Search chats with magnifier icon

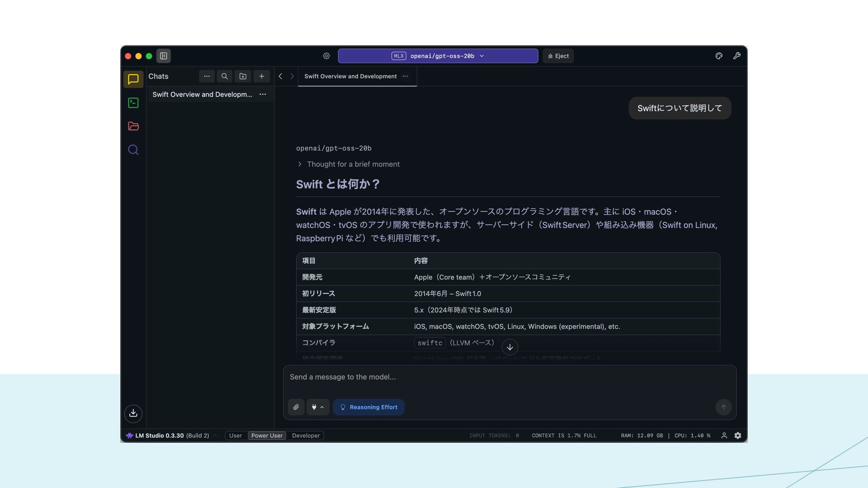(x=224, y=76)
